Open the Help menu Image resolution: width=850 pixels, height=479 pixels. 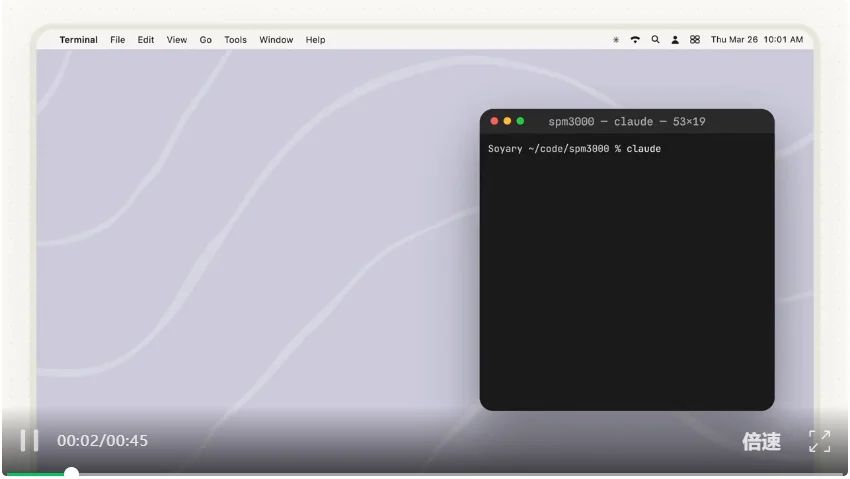315,40
